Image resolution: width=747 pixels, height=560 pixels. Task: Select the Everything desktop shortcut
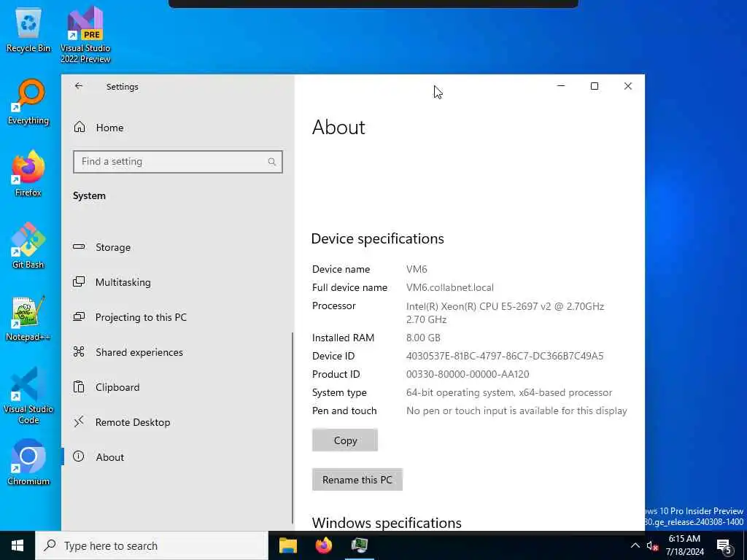(x=28, y=102)
